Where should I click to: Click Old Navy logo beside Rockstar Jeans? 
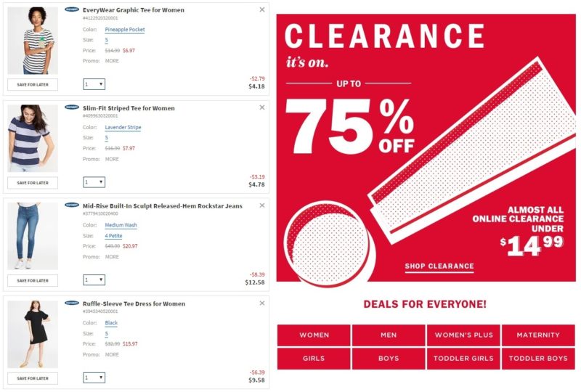72,205
